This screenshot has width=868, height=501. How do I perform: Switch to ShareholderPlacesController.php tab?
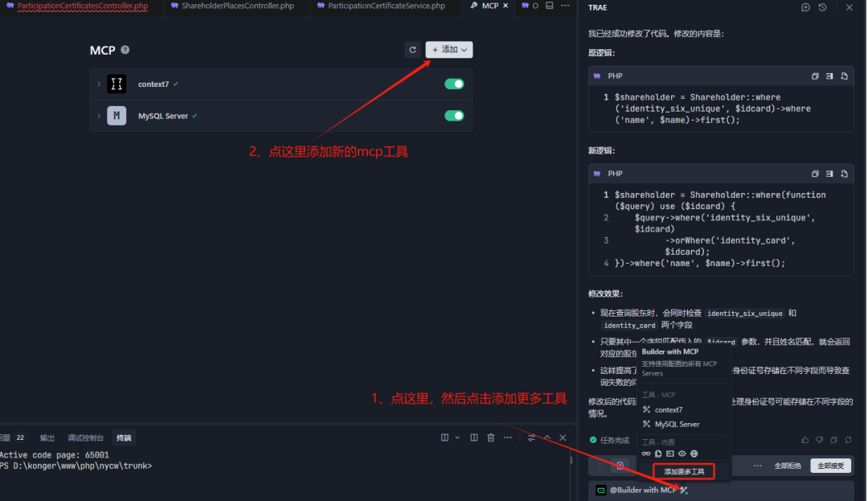(233, 6)
